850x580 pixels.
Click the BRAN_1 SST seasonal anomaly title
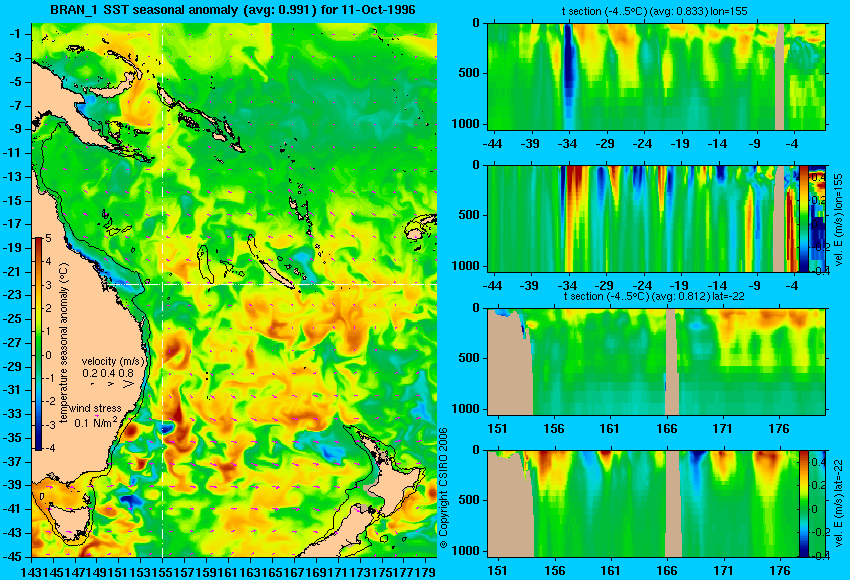tap(233, 9)
